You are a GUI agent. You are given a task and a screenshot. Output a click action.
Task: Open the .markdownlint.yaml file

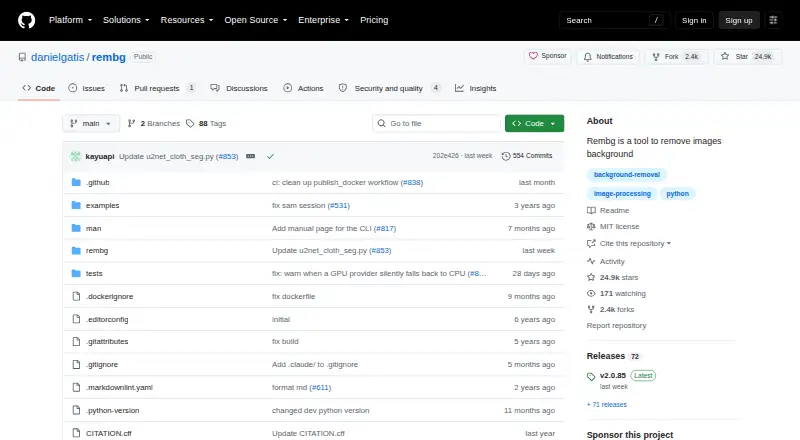pos(119,387)
